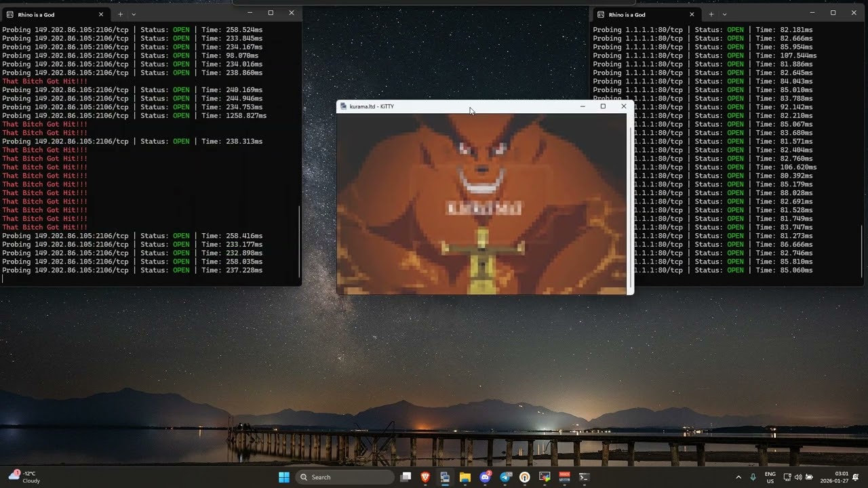Switch ENG US input language

[770, 477]
